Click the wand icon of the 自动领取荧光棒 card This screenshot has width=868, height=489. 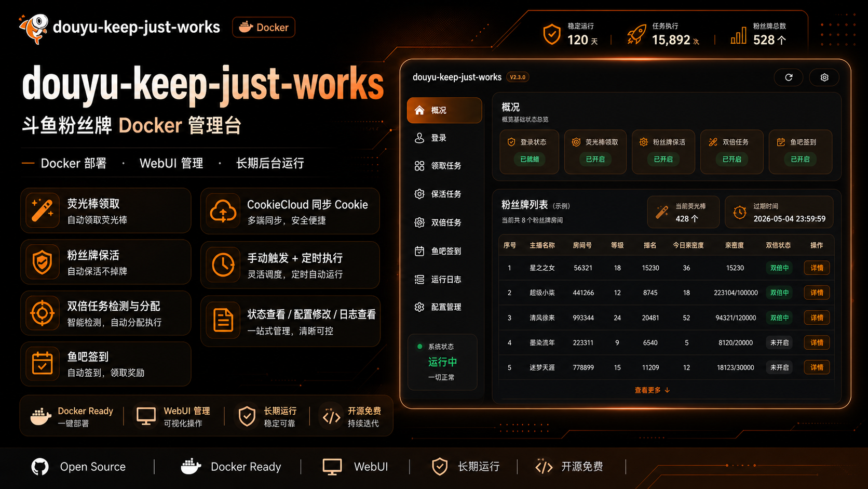click(42, 210)
